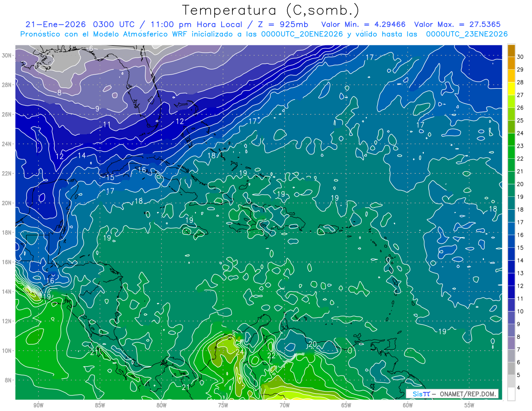Click the 24N latitude axis label
Image resolution: width=532 pixels, height=411 pixels.
click(7, 144)
